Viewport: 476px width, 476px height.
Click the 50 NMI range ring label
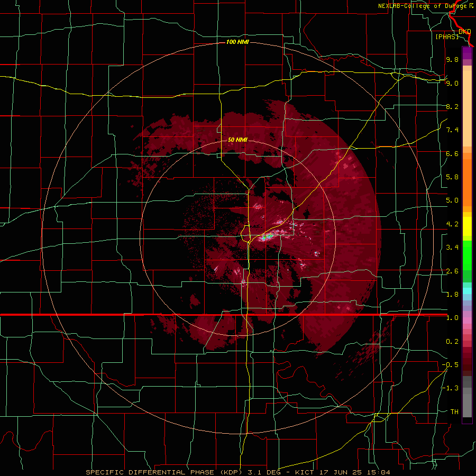237,140
